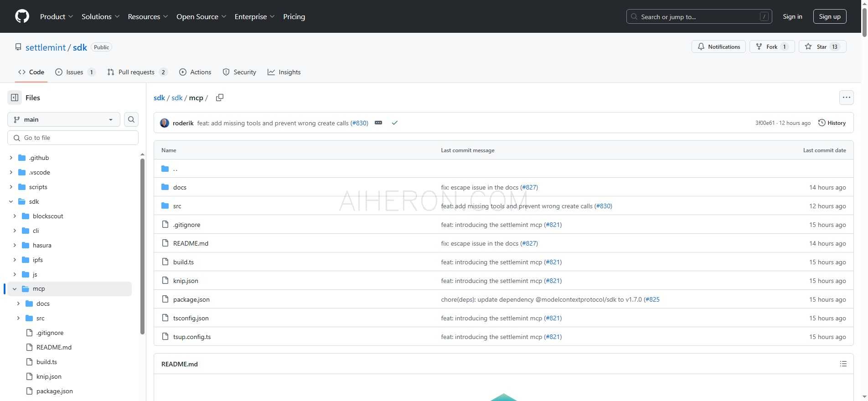
Task: Open knip.json in the file table
Action: [x=186, y=281]
